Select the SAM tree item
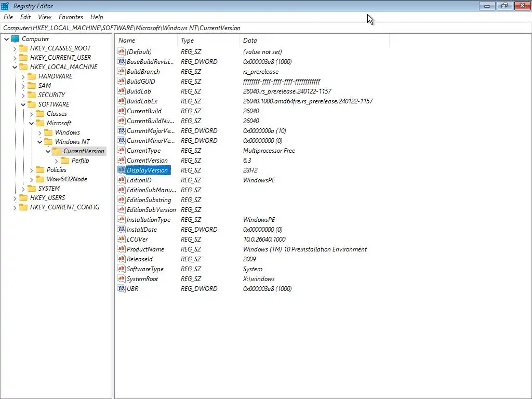Screen dimensions: 532x399 click(45, 86)
